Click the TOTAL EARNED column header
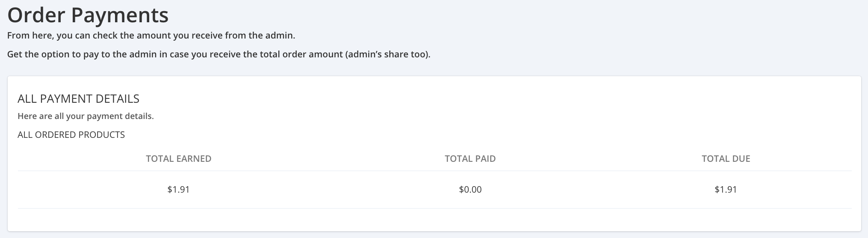868x238 pixels. [x=179, y=159]
